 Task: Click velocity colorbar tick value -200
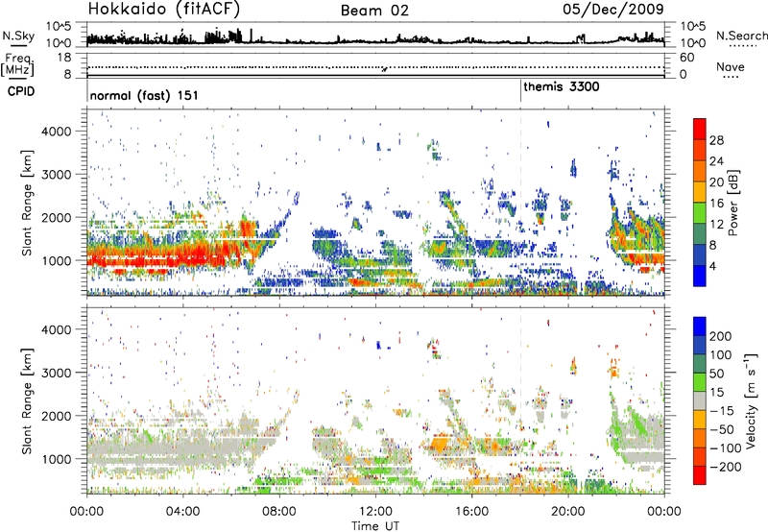(725, 467)
